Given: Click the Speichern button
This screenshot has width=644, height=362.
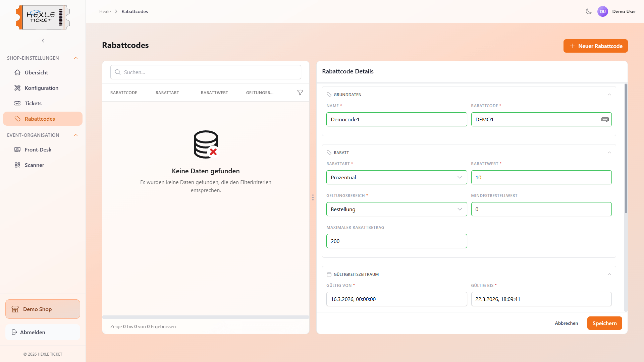Looking at the screenshot, I should click(x=604, y=323).
